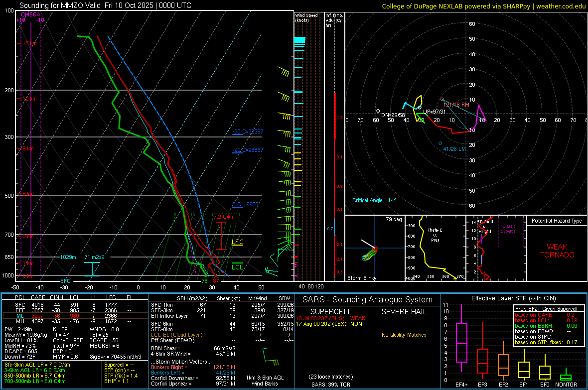Click the College of DuPage NEXLAB credit line
Image resolution: width=588 pixels, height=390 pixels.
[x=484, y=6]
